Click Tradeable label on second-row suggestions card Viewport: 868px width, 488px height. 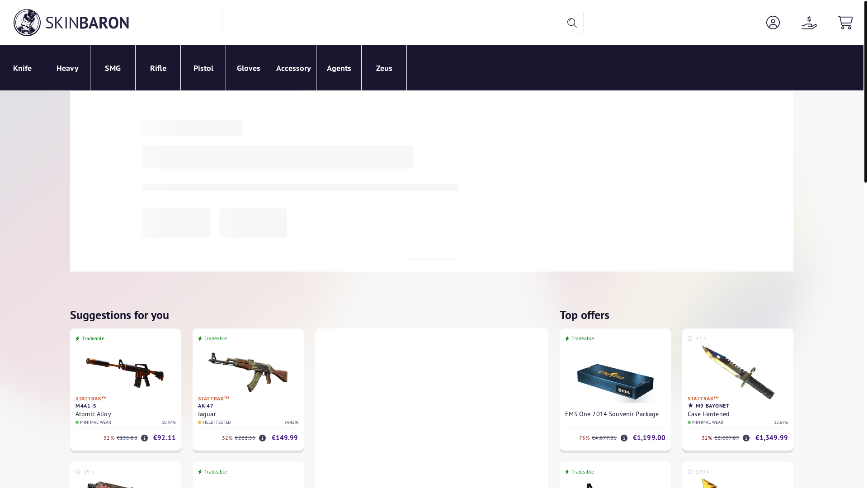click(x=216, y=472)
